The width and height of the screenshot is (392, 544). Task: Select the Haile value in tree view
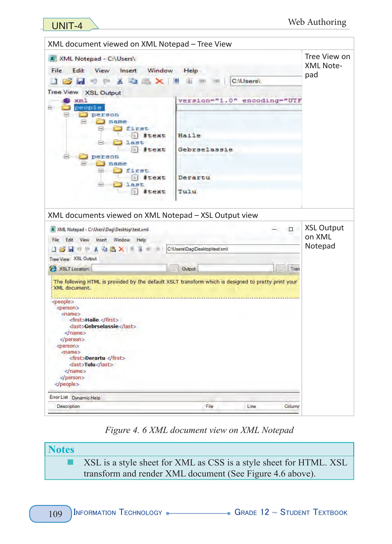pos(189,136)
